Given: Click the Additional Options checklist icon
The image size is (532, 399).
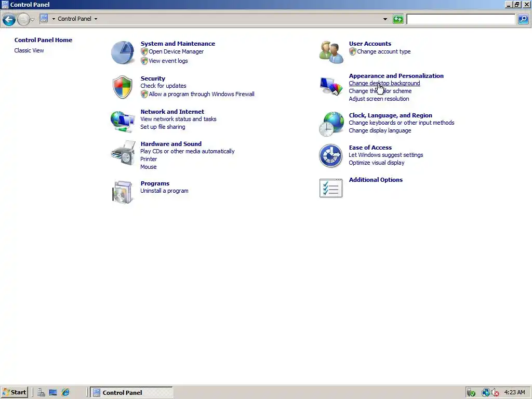Looking at the screenshot, I should pos(331,188).
